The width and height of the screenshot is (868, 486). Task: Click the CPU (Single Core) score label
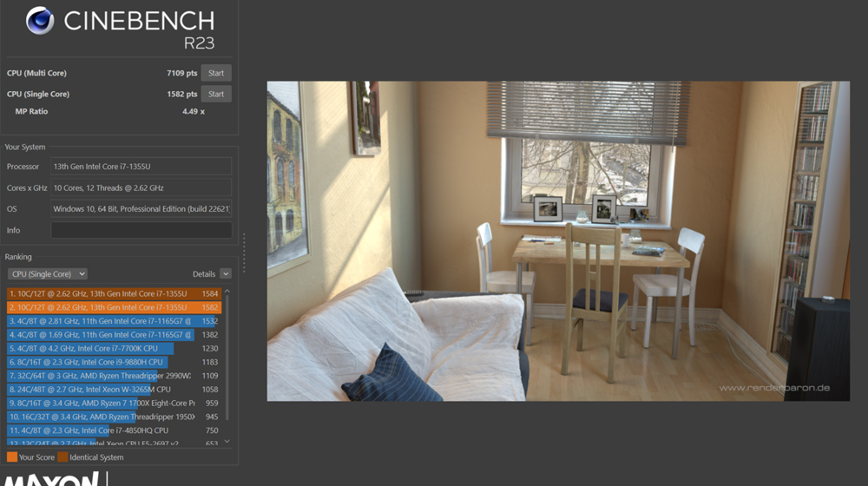[38, 94]
